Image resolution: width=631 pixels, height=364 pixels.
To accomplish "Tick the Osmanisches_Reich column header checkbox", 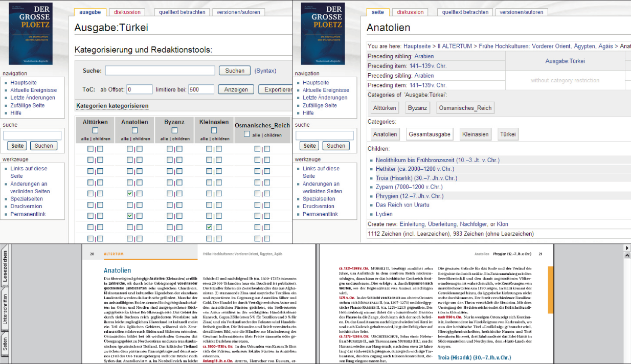I will pyautogui.click(x=247, y=134).
